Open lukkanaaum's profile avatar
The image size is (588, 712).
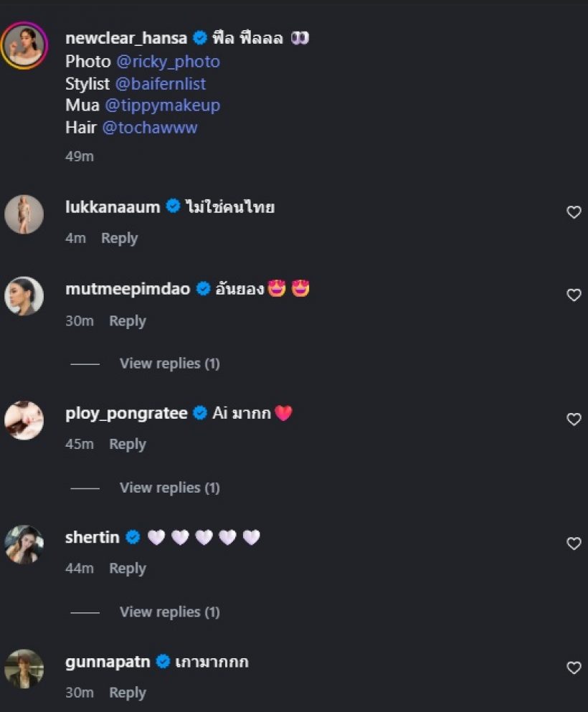(x=24, y=214)
